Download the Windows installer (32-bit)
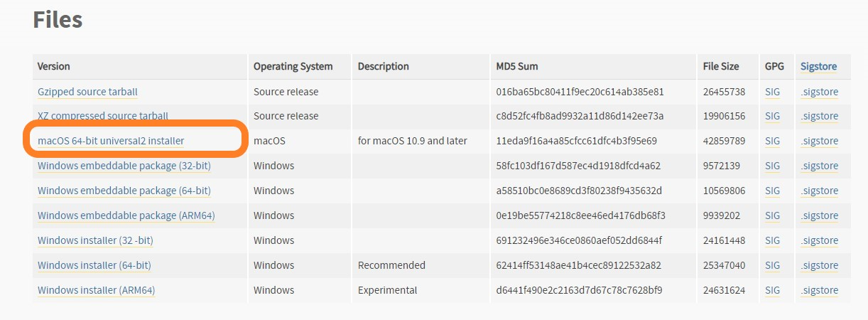 95,240
